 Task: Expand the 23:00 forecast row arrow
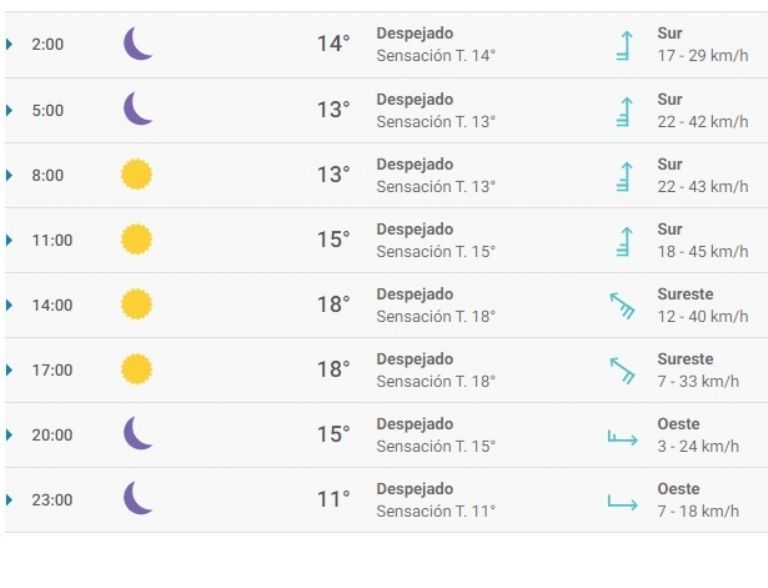coord(10,500)
